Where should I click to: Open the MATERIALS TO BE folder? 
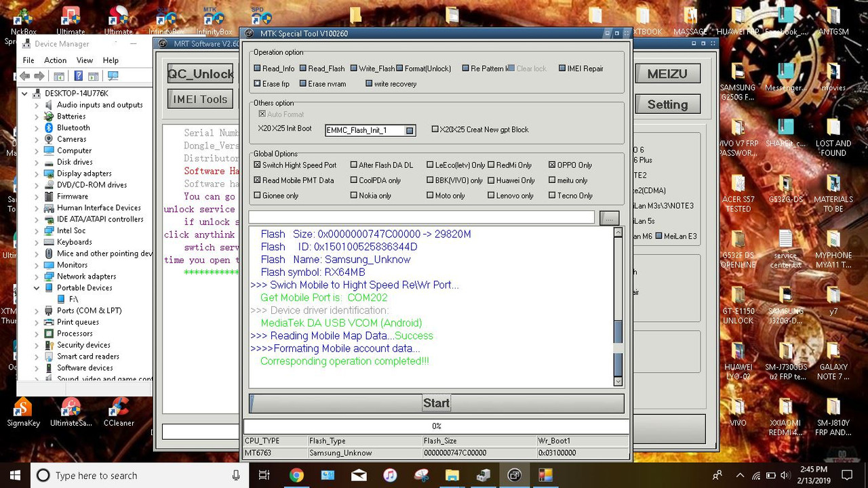[833, 194]
